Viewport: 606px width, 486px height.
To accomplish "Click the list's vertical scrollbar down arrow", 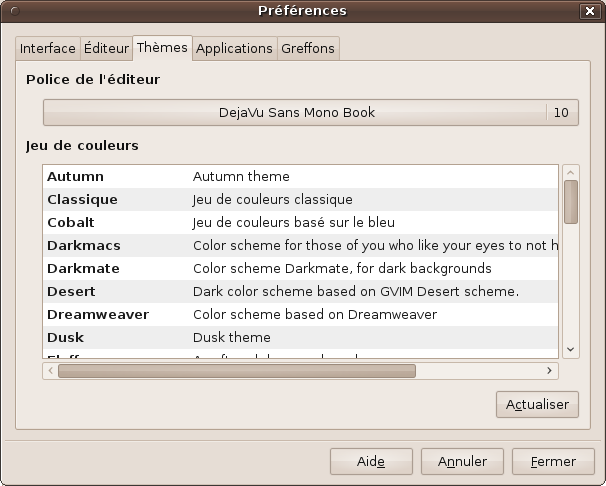I will pos(571,349).
